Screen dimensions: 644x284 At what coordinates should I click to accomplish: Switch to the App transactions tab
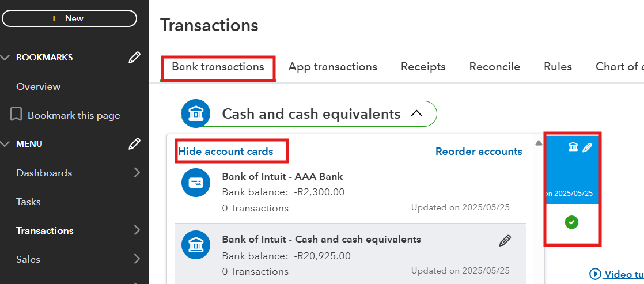pos(332,67)
